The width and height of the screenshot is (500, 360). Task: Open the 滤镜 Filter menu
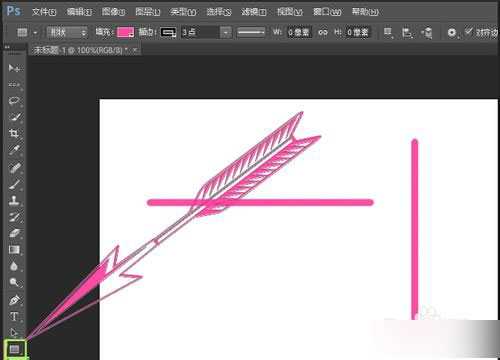254,12
